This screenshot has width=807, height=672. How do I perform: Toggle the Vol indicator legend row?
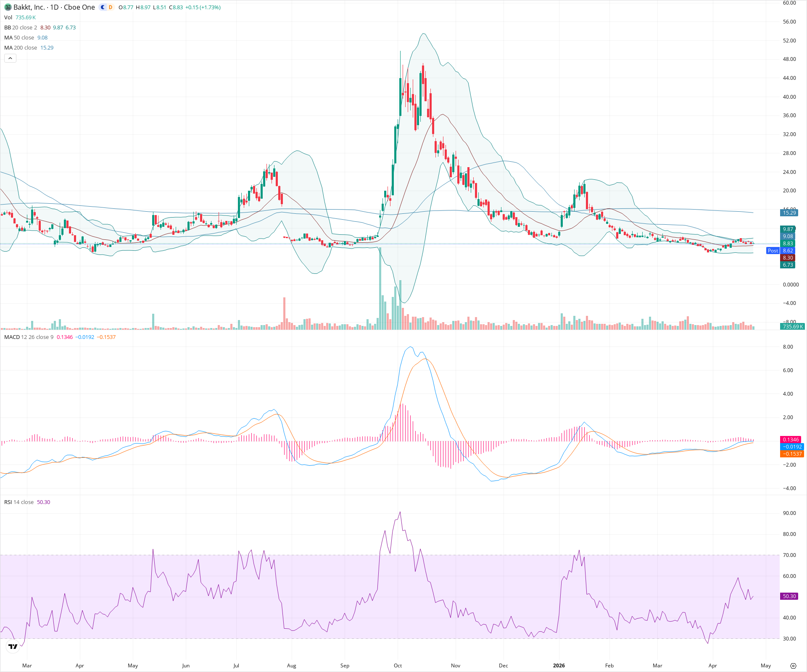(x=8, y=17)
